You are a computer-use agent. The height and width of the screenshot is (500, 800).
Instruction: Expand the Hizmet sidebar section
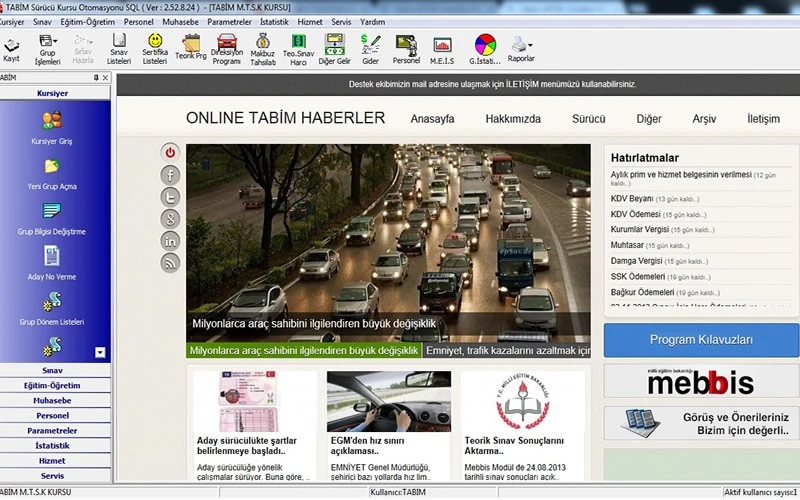53,461
